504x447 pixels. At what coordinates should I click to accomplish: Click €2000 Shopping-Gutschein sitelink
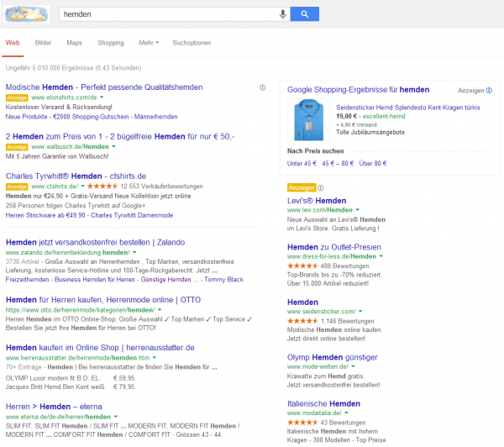point(91,117)
